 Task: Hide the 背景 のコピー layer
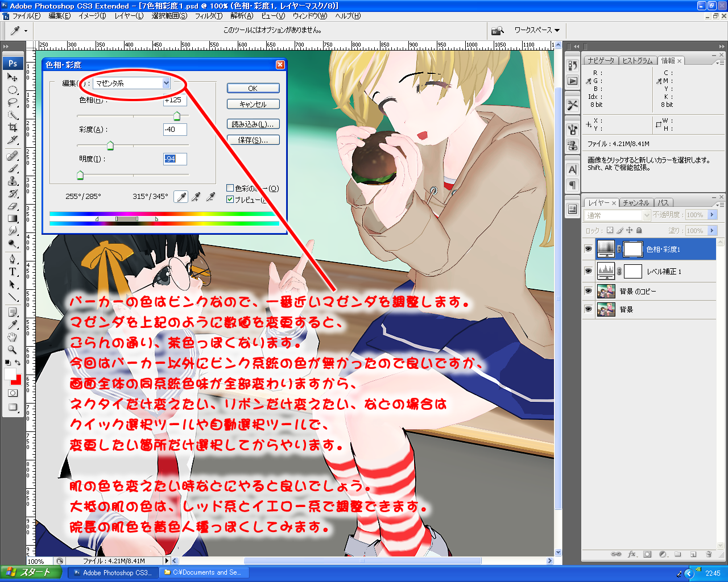588,291
